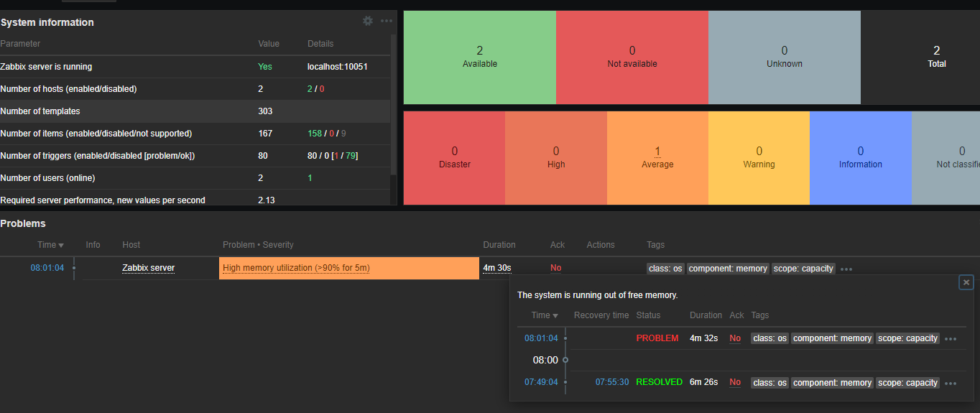980x413 pixels.
Task: Click the localhost:10051 details value
Action: 338,67
